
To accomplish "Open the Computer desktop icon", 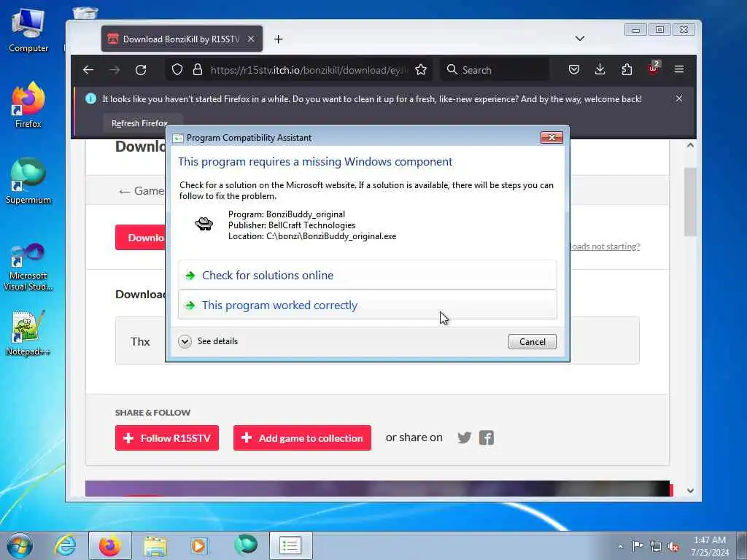I will point(28,30).
